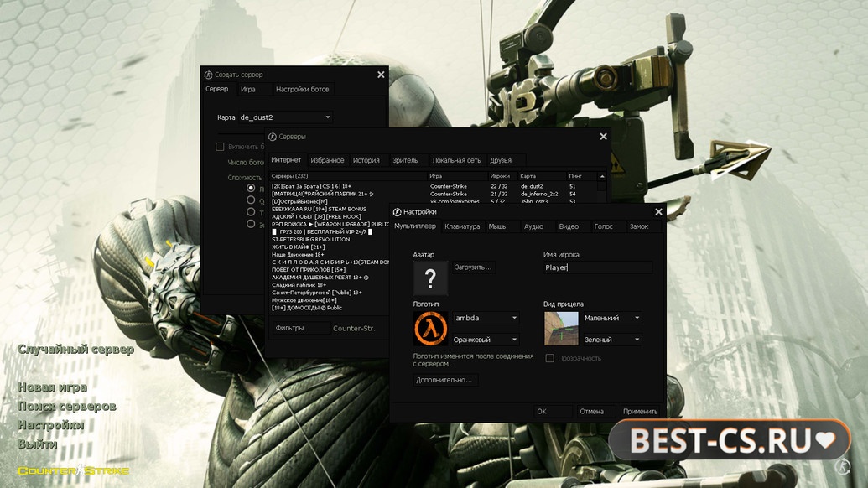Select the filled difficulty radio button next to П
Viewport: 868px width, 488px height.
coord(251,188)
